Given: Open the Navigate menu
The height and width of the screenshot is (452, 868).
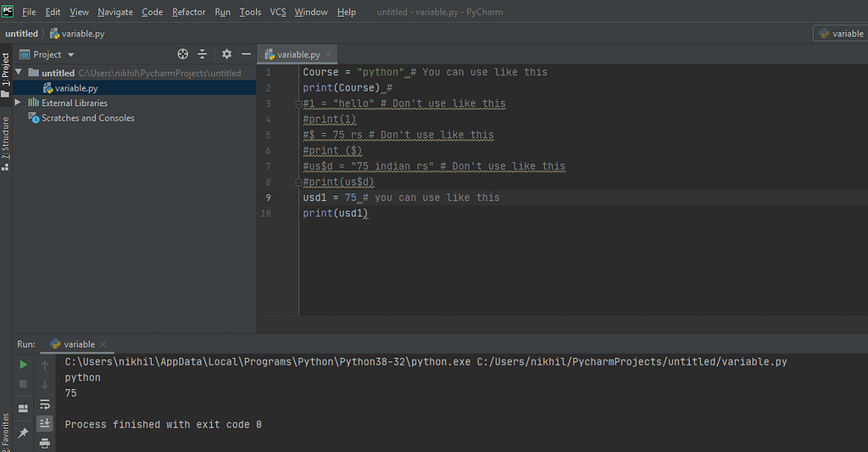Looking at the screenshot, I should (115, 12).
